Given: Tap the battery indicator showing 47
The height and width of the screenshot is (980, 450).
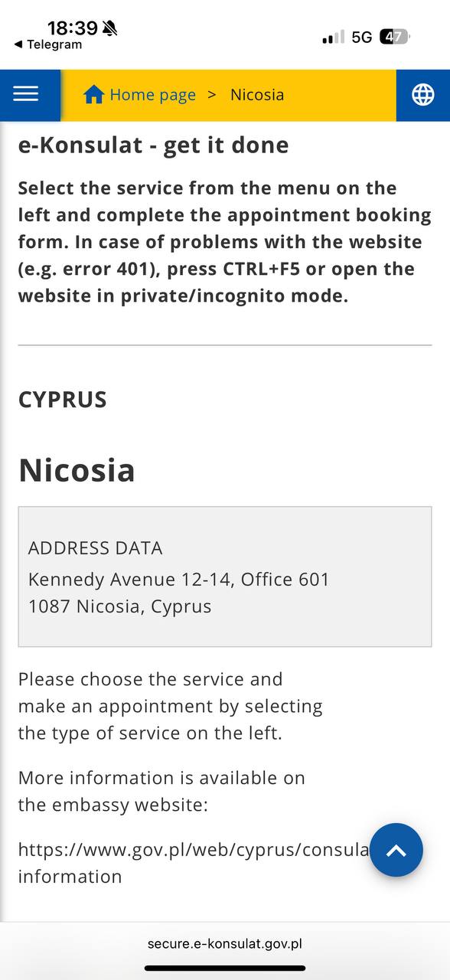Looking at the screenshot, I should point(395,36).
